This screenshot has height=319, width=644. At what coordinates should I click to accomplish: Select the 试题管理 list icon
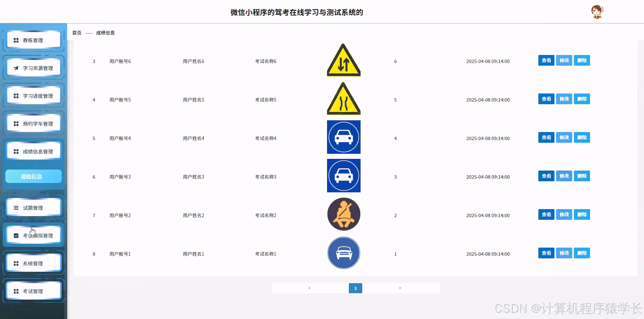(x=16, y=207)
